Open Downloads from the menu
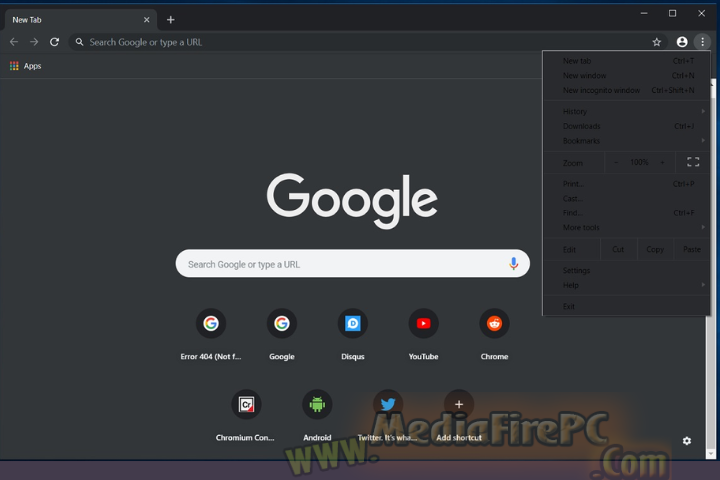The width and height of the screenshot is (720, 480). click(x=626, y=126)
